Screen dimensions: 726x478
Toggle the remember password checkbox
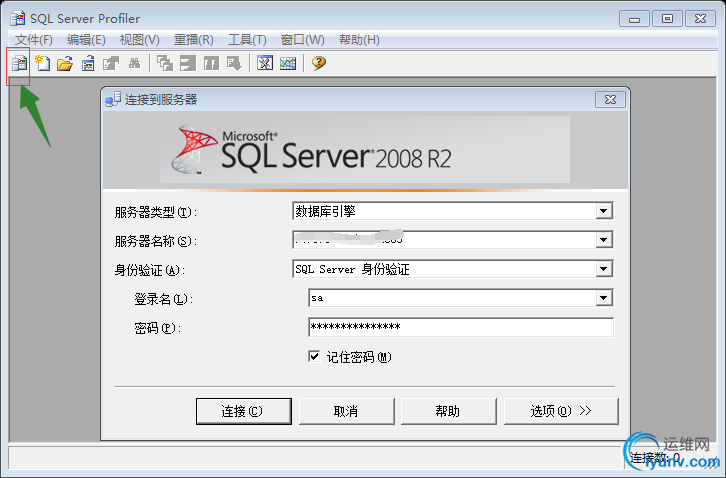coord(314,356)
